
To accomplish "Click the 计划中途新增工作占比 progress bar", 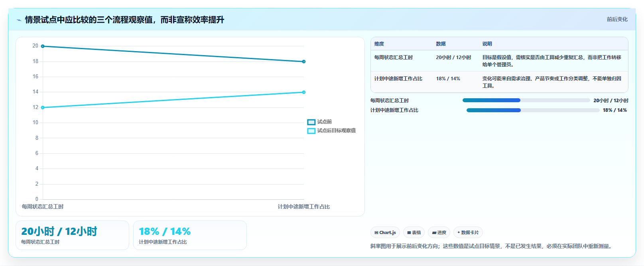I will pyautogui.click(x=533, y=110).
